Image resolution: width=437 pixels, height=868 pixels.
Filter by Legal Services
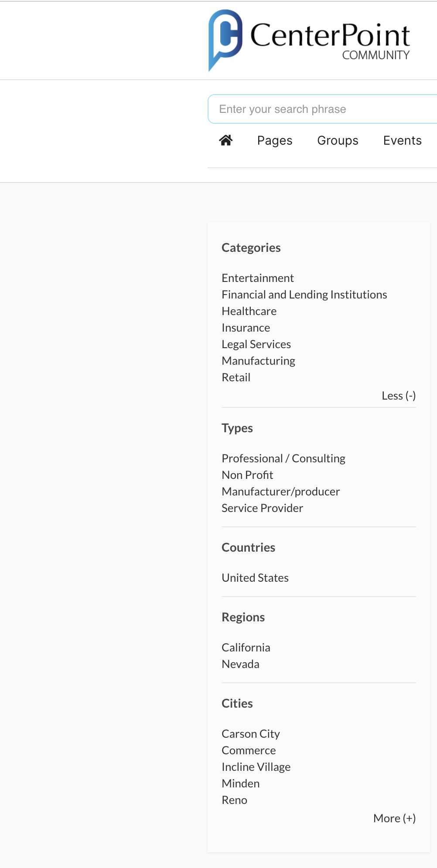(256, 344)
